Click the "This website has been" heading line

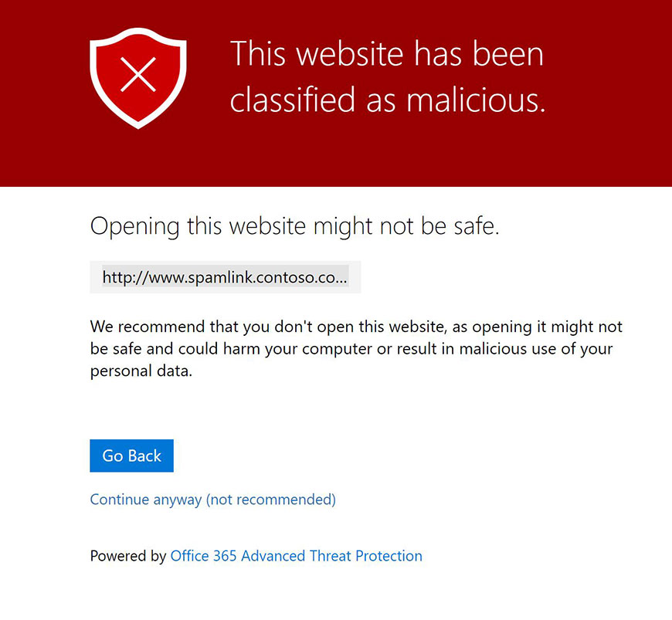[x=386, y=54]
